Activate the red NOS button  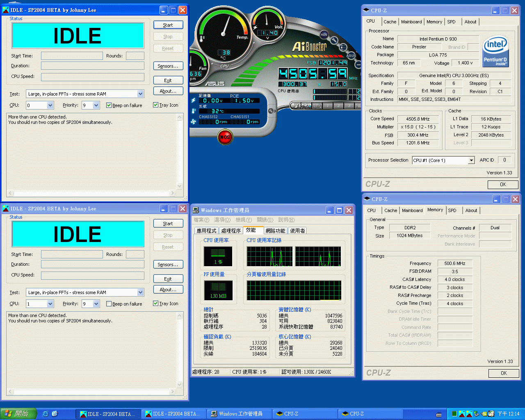[x=225, y=137]
